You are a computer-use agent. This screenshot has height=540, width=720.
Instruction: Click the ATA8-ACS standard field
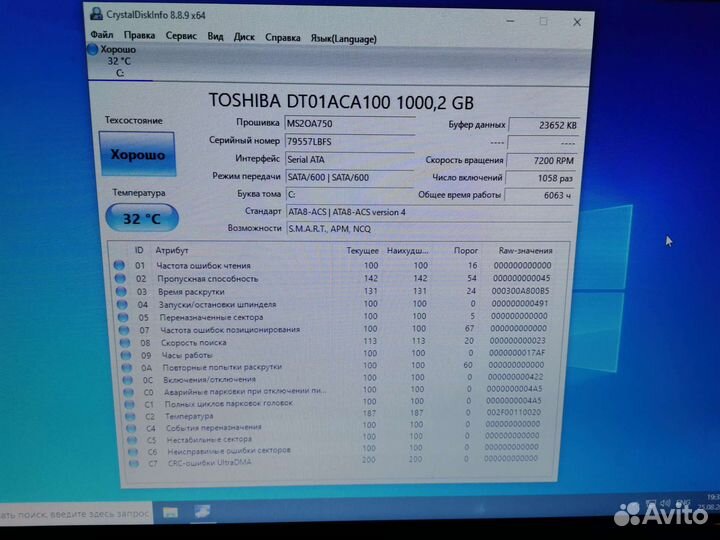coord(429,212)
